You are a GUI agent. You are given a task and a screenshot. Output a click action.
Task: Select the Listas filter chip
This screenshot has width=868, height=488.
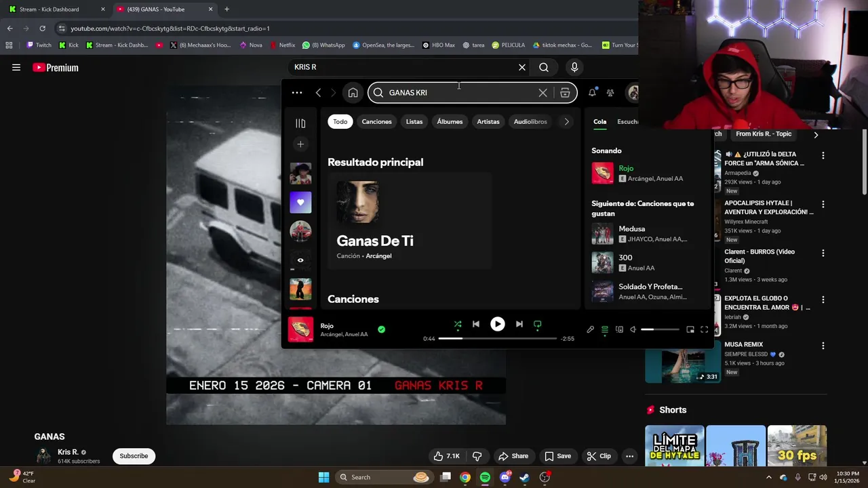(414, 122)
